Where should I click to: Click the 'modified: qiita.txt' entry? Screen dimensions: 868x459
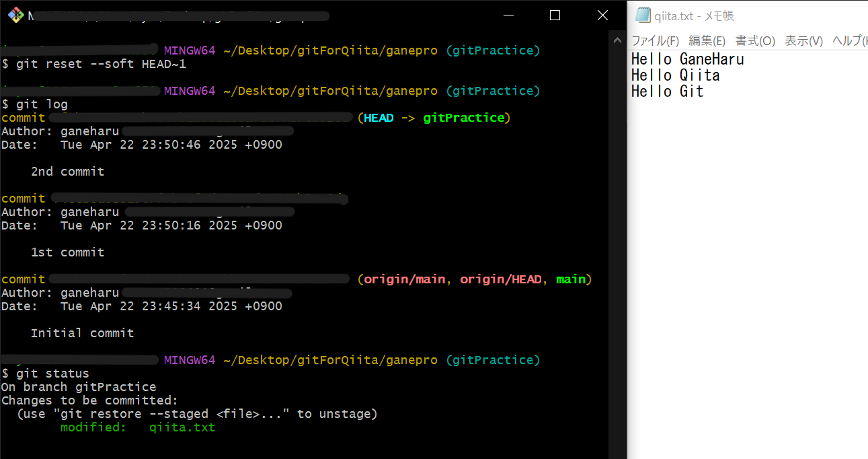coord(138,427)
